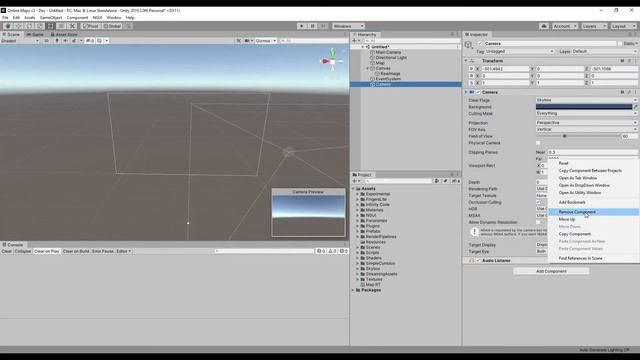This screenshot has height=360, width=640.
Task: Open the Clear Flags dropdown
Action: (x=587, y=100)
